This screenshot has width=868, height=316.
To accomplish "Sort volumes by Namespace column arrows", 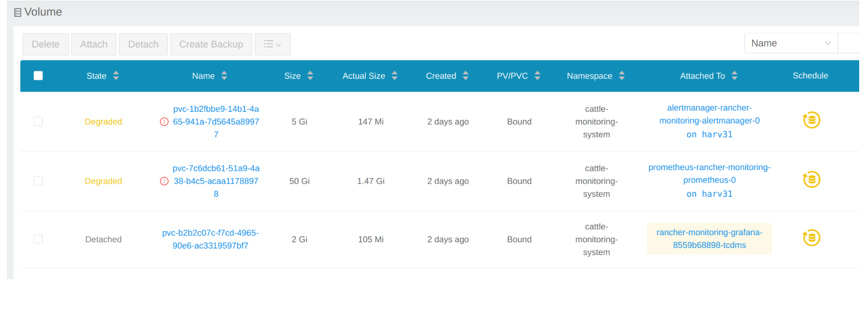I will click(x=622, y=76).
